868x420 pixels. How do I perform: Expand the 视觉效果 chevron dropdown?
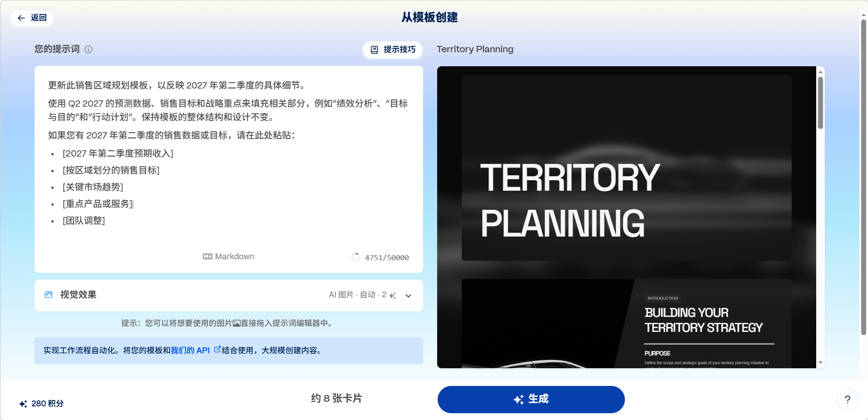(x=408, y=296)
